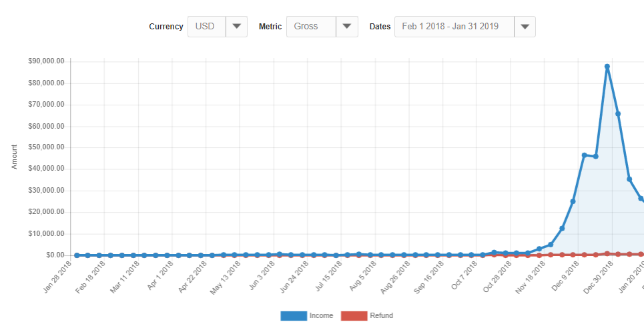Click the Feb 1 2018 - Jan 31 2019 date field

point(454,27)
